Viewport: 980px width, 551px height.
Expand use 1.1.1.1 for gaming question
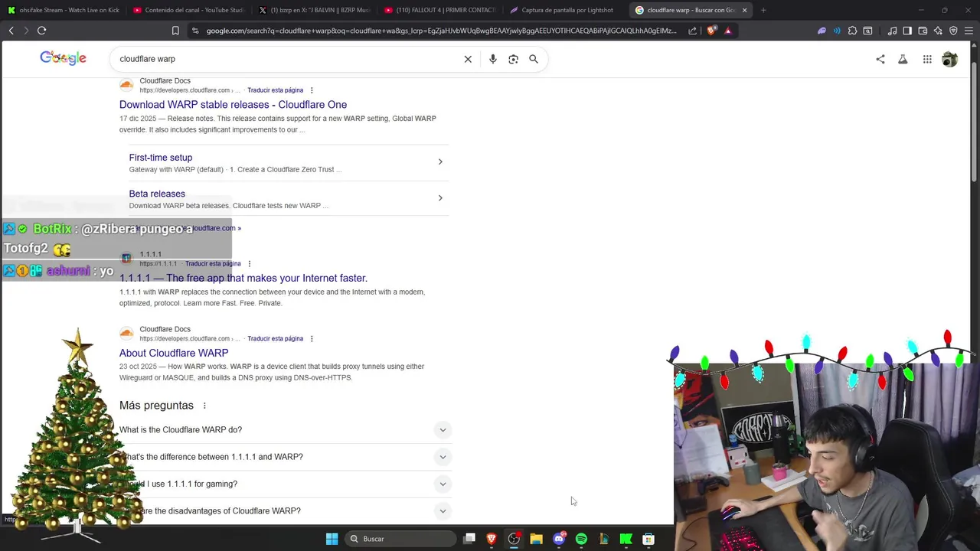pos(285,484)
